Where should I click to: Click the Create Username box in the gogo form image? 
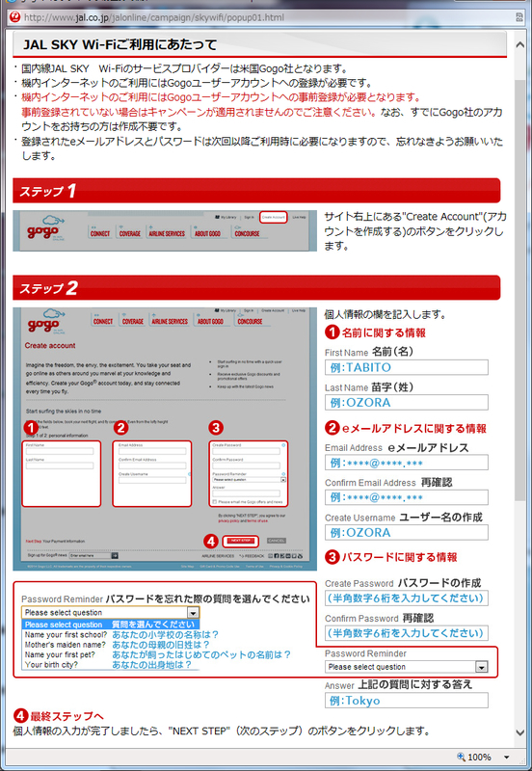[x=152, y=480]
